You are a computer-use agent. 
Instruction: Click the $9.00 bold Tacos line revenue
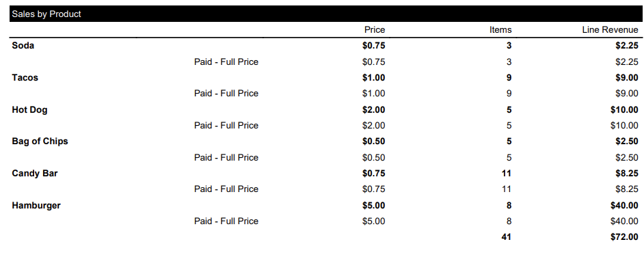pyautogui.click(x=627, y=78)
